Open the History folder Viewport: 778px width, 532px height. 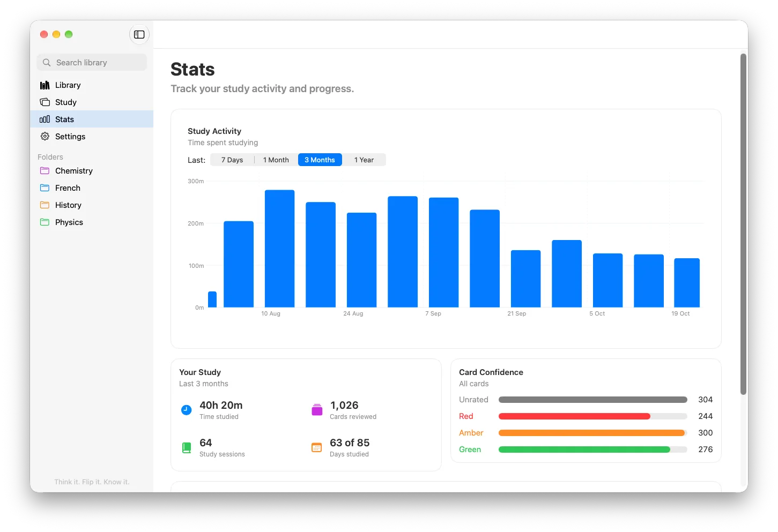pyautogui.click(x=92, y=205)
